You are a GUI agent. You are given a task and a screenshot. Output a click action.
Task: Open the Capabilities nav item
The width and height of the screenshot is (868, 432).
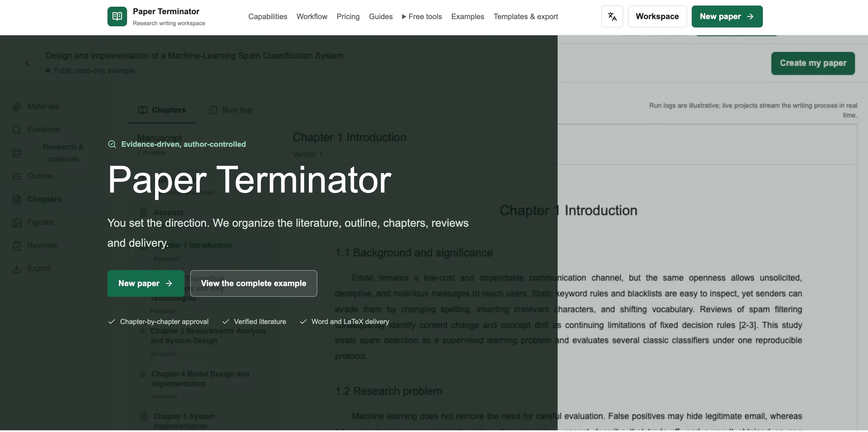268,17
